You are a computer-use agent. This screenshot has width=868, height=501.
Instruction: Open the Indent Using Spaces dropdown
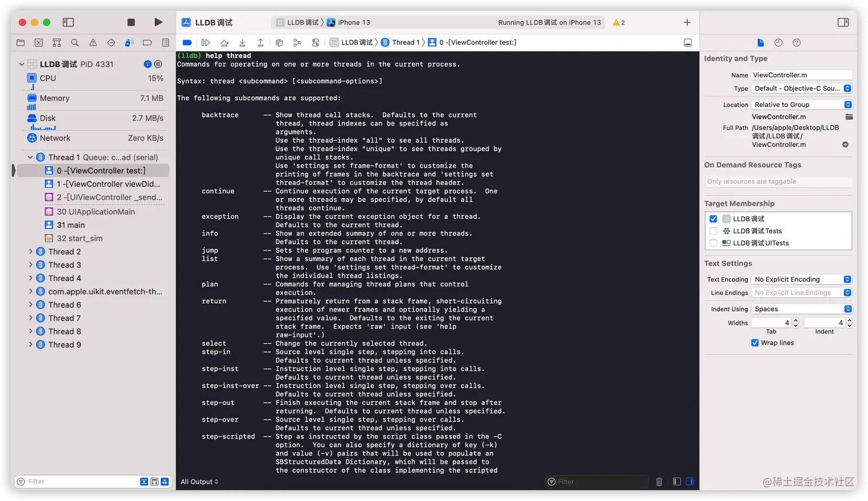click(802, 309)
